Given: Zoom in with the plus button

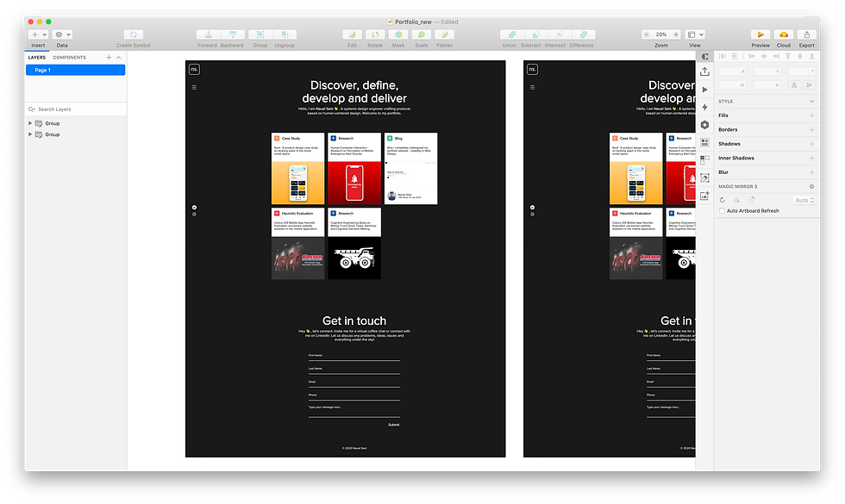Looking at the screenshot, I should (676, 34).
